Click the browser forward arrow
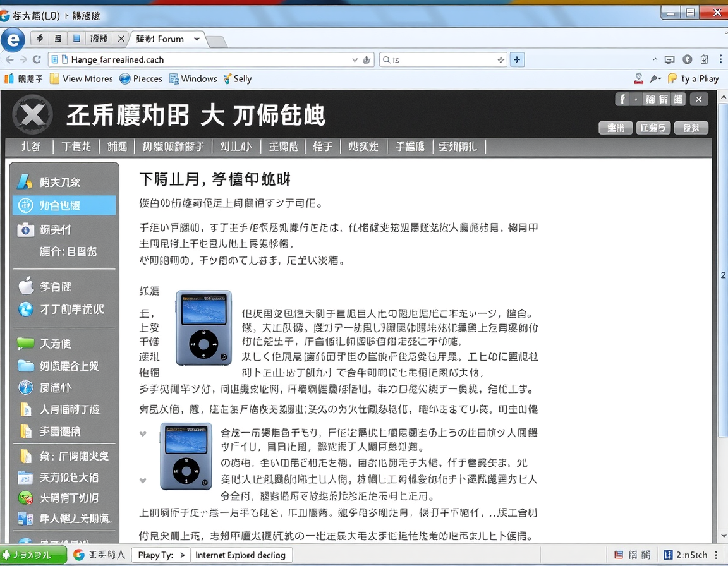Viewport: 728px width, 566px height. point(23,59)
